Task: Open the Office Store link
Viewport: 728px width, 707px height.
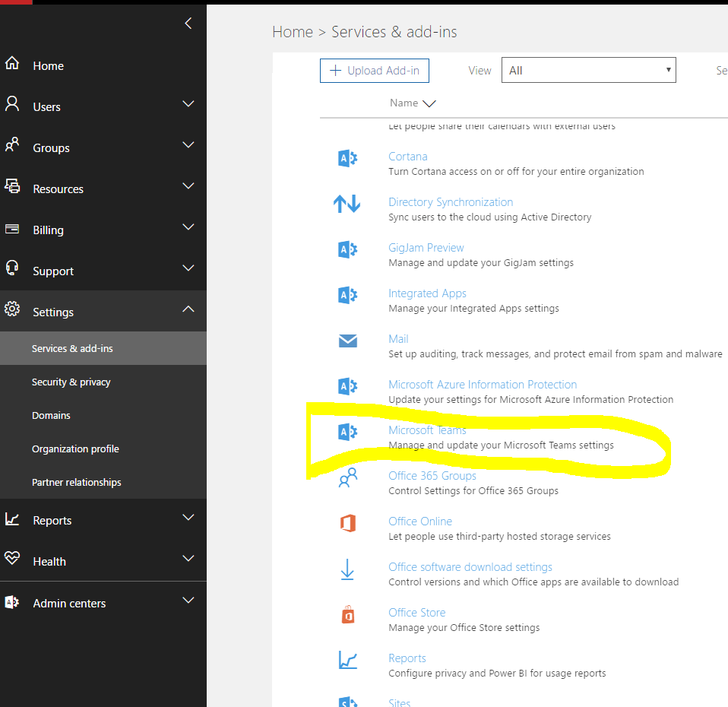Action: [417, 612]
